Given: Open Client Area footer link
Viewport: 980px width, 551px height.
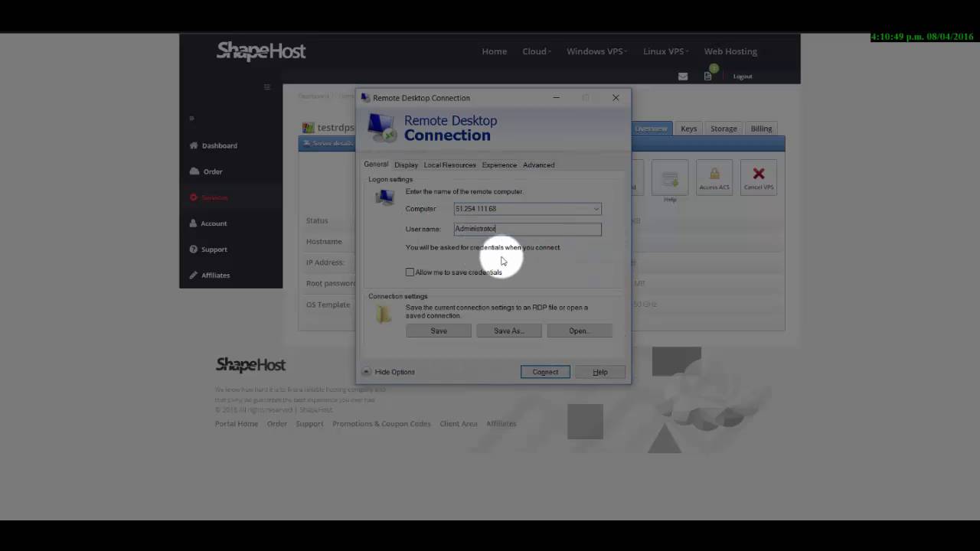Looking at the screenshot, I should (x=459, y=424).
